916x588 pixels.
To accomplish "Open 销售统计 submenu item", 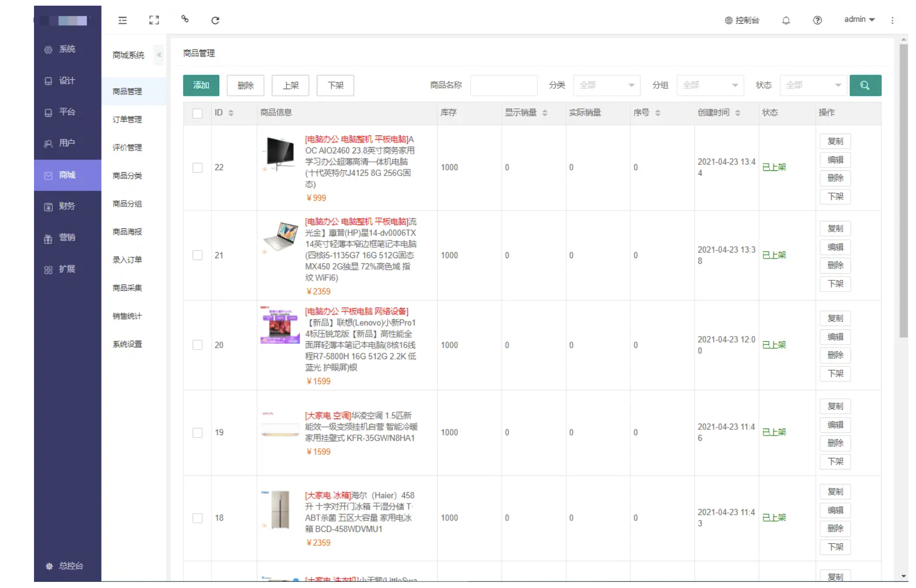I will tap(134, 316).
